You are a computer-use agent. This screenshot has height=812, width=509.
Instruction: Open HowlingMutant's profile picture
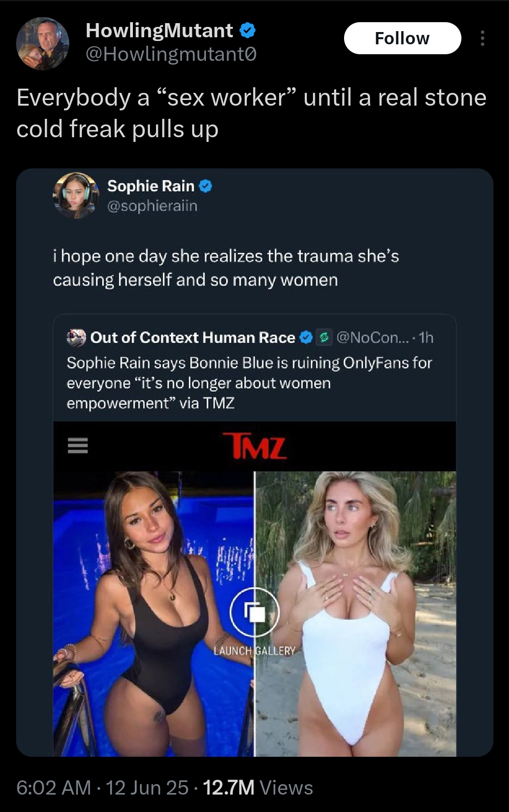click(42, 43)
